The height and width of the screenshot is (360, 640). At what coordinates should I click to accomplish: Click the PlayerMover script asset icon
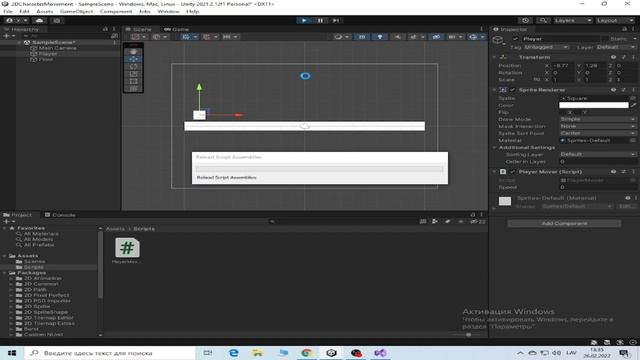point(127,248)
